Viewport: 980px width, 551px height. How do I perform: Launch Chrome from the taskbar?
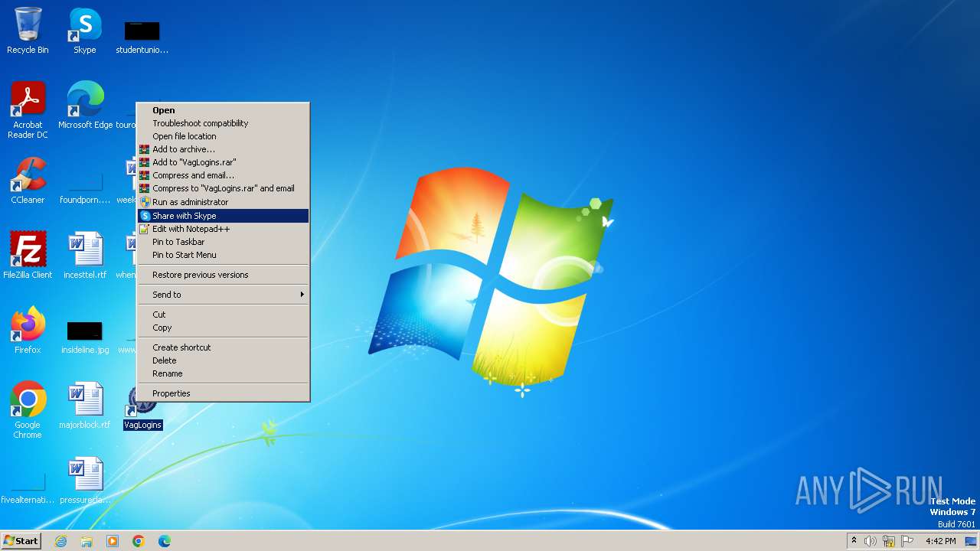(139, 541)
